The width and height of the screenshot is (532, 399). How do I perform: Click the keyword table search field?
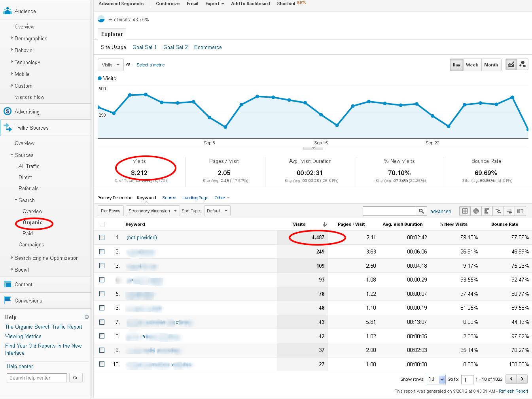point(389,211)
